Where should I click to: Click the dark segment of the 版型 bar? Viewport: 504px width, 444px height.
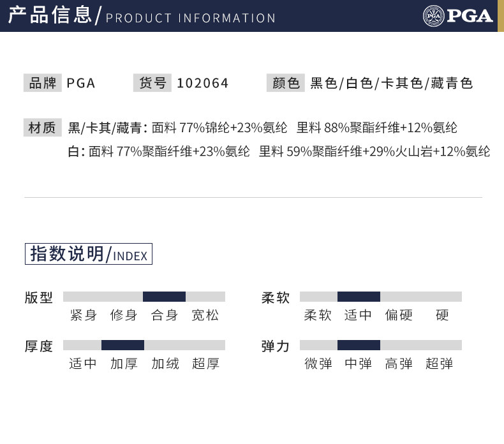164,297
